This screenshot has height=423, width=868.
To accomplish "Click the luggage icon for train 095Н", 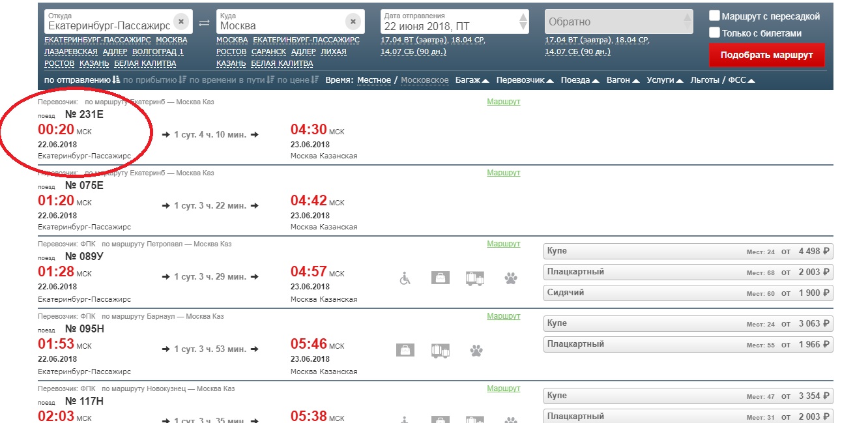I will [405, 351].
